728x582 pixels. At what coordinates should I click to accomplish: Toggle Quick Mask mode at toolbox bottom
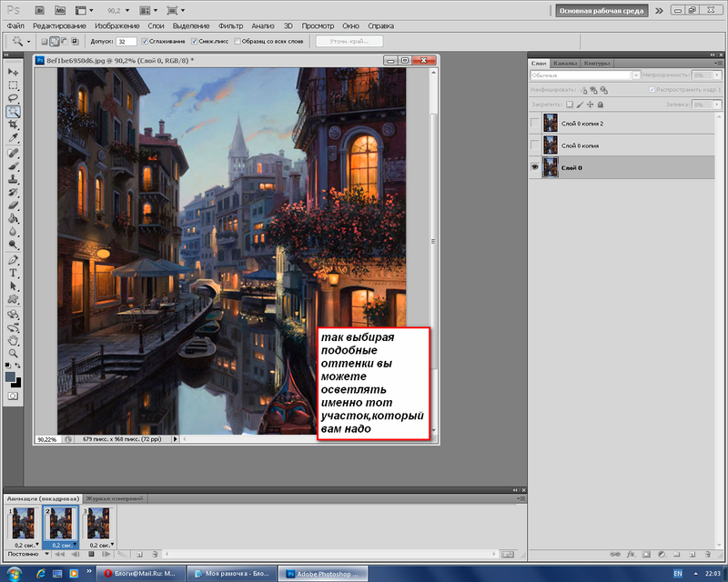coord(13,396)
